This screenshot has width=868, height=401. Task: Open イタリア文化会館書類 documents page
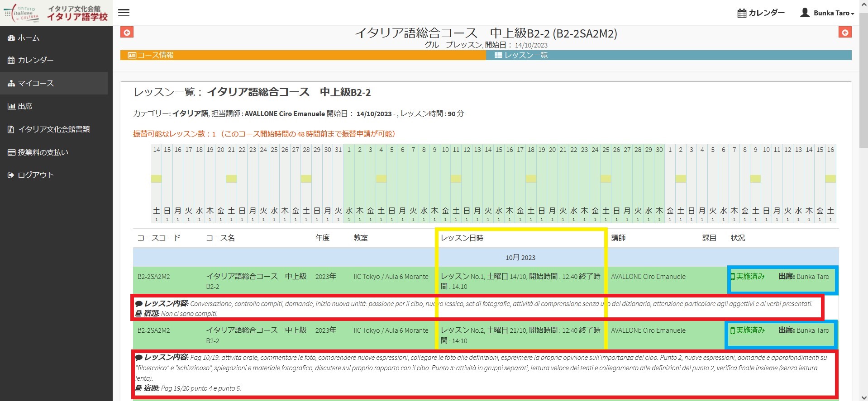(53, 129)
